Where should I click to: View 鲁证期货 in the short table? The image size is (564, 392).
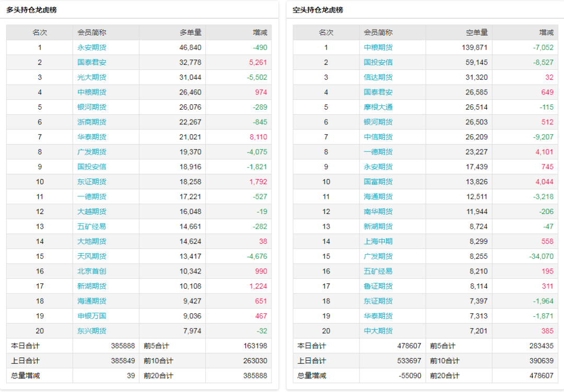[379, 286]
